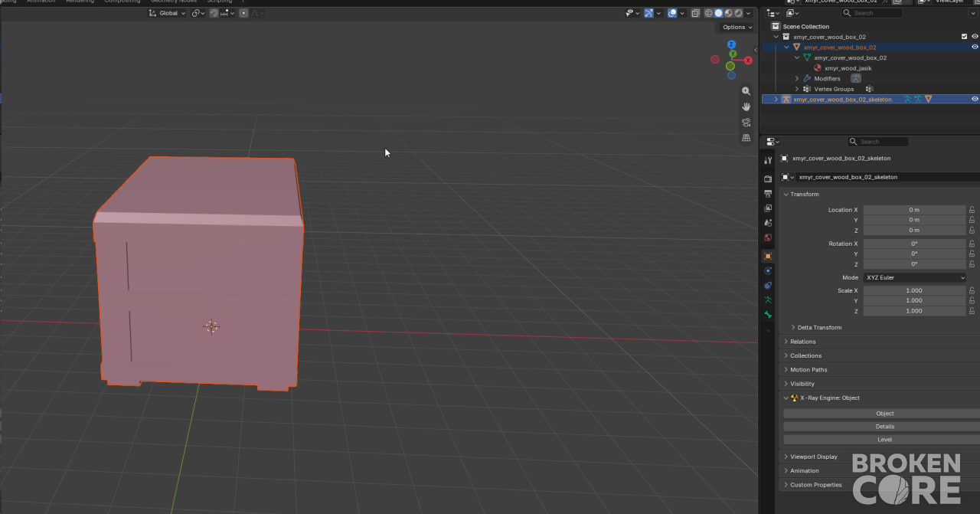Toggle the xmyr_cover_wood_box_02 collection exclude checkbox
Image resolution: width=980 pixels, height=514 pixels.
[x=964, y=37]
